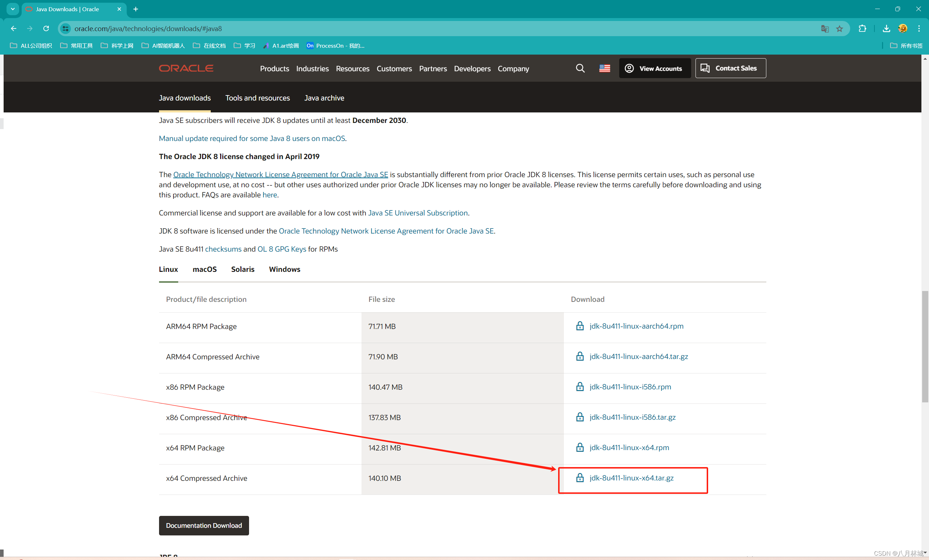
Task: Select the Java downloads tab
Action: click(x=185, y=98)
